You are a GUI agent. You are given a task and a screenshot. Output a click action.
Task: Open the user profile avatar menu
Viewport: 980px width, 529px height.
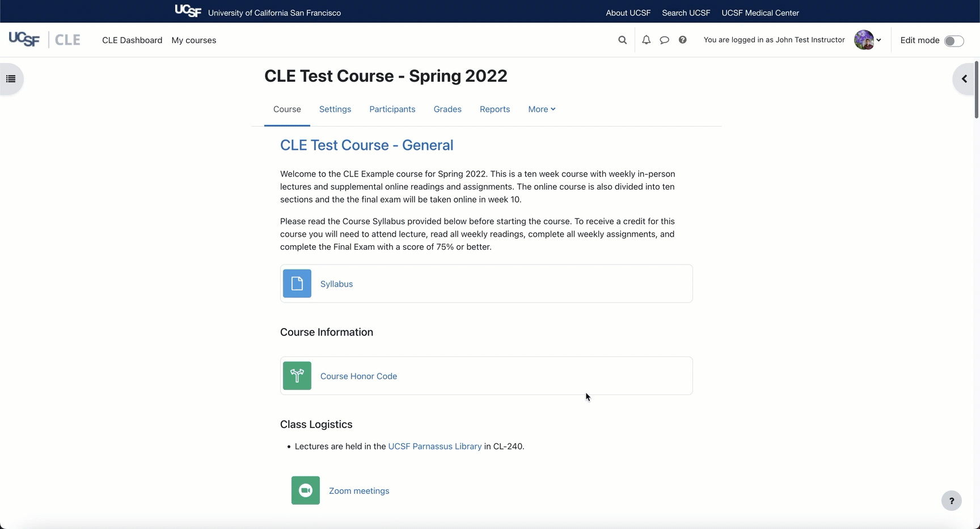(867, 40)
